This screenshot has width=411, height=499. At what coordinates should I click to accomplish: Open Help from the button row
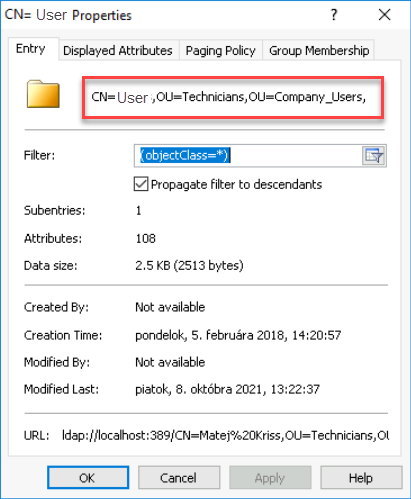361,478
